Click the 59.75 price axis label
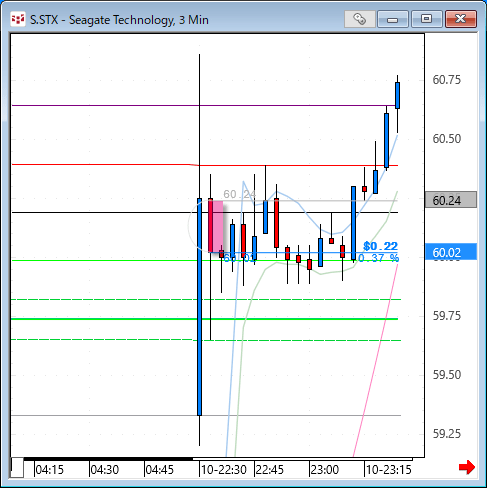The width and height of the screenshot is (487, 488). 447,316
